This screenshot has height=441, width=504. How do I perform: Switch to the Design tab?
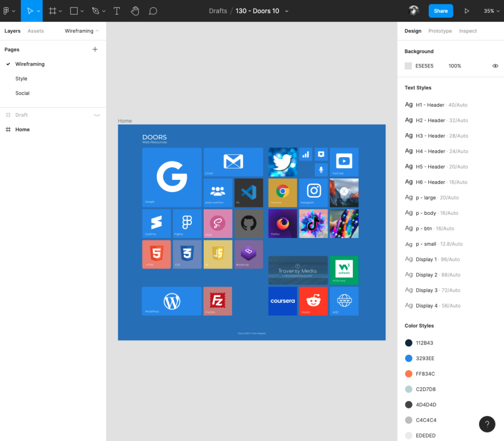pyautogui.click(x=413, y=31)
